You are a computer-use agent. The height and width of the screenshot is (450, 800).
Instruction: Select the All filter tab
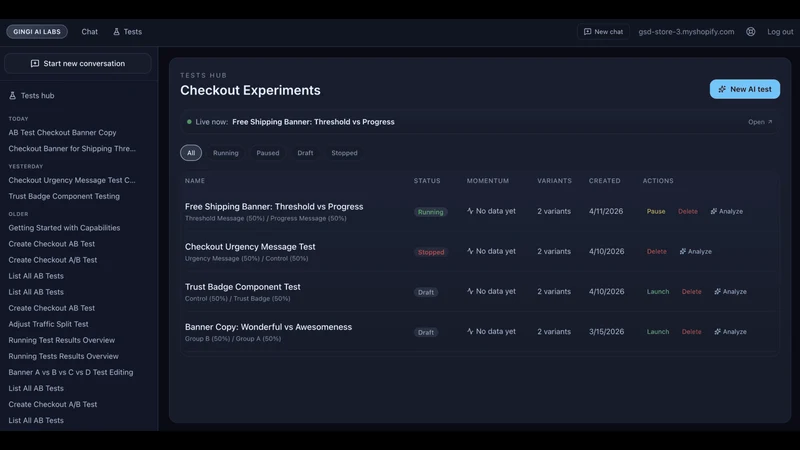pos(191,153)
